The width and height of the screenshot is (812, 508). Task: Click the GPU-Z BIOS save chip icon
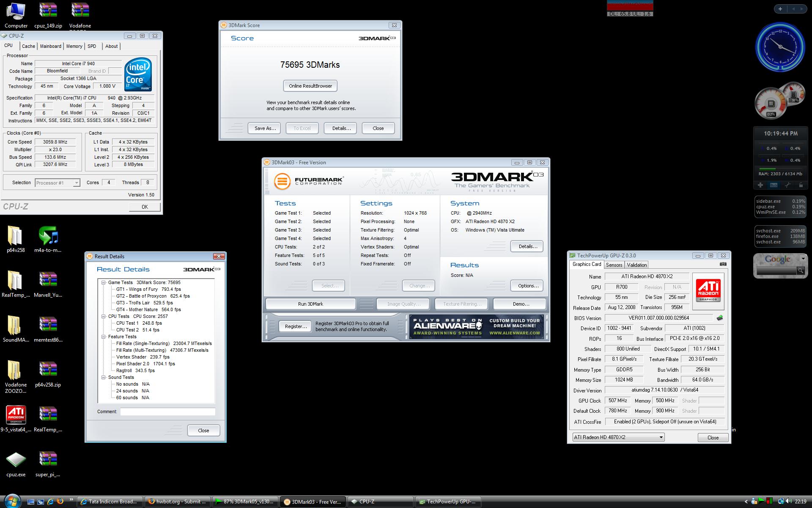[720, 317]
